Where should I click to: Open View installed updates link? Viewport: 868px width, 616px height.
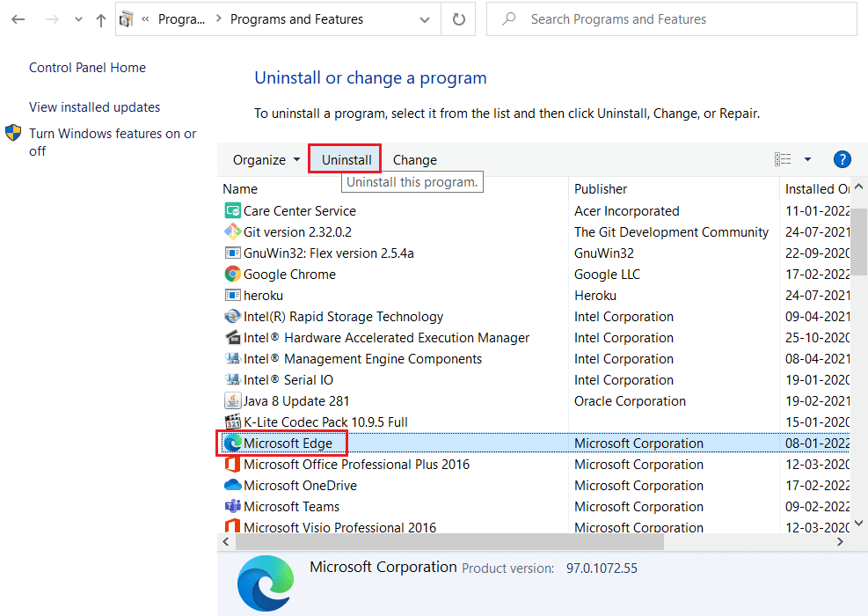(x=95, y=106)
